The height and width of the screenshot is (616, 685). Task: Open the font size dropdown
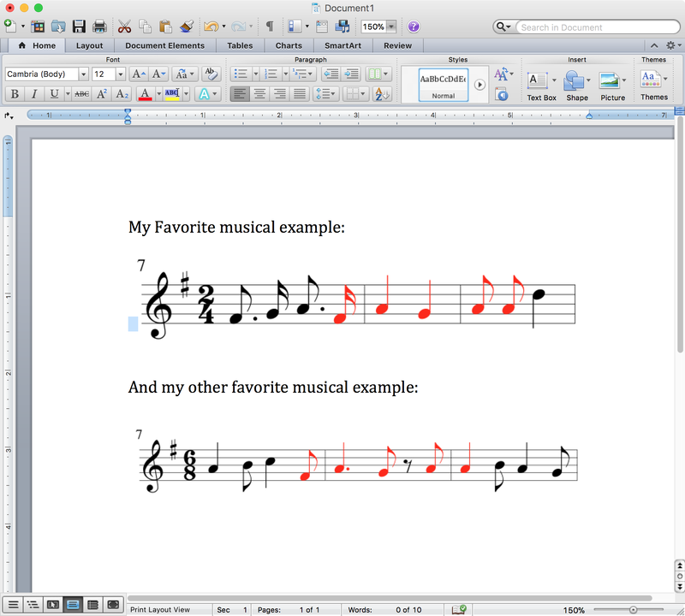click(120, 74)
